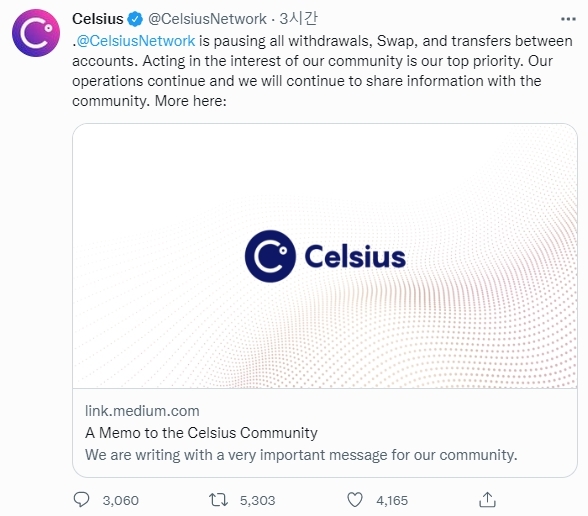Screen dimensions: 588x516
Task: Open the Celsius link card preview image
Action: [325, 256]
